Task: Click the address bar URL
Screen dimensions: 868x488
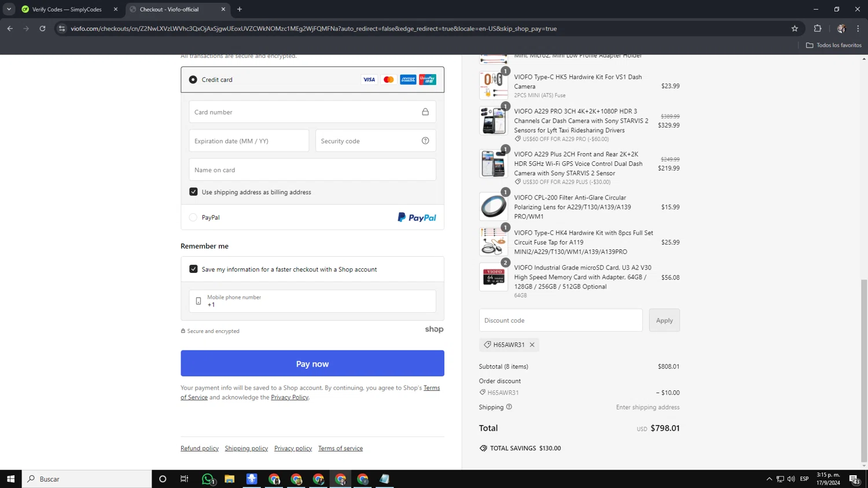Action: point(314,28)
